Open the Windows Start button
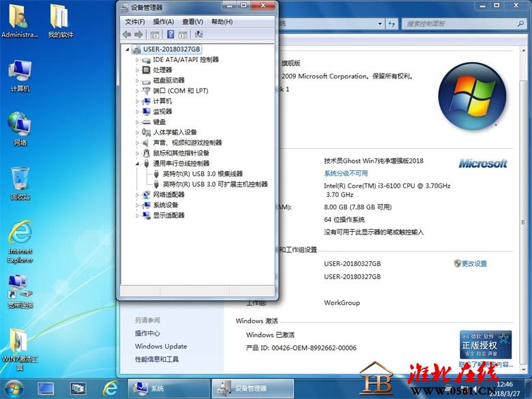The image size is (532, 399). [x=14, y=389]
